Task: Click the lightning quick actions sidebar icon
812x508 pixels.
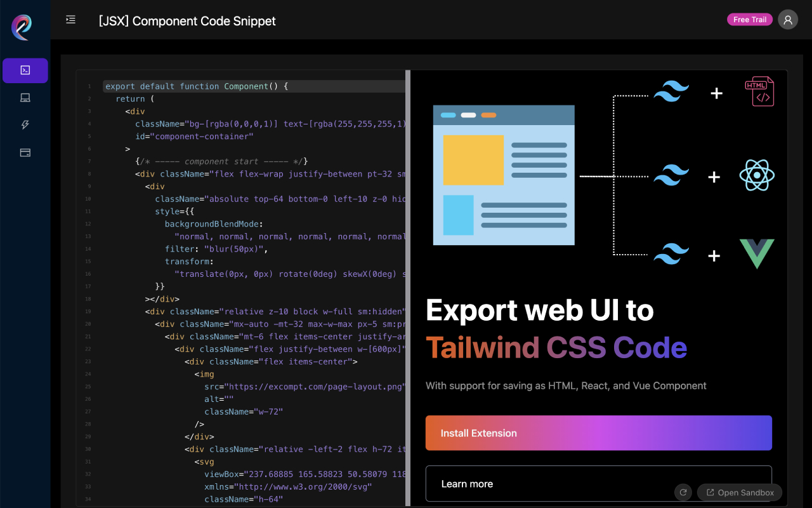Action: pyautogui.click(x=25, y=125)
